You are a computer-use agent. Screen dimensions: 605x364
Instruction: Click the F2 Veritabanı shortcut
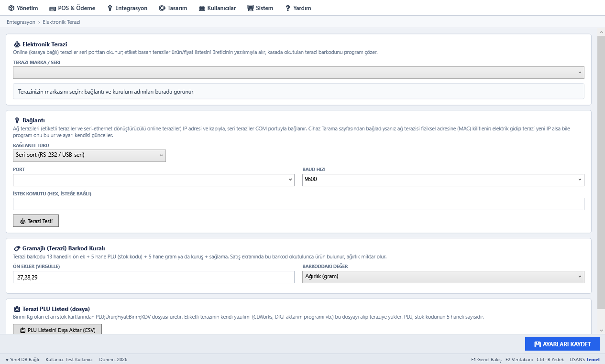click(519, 359)
